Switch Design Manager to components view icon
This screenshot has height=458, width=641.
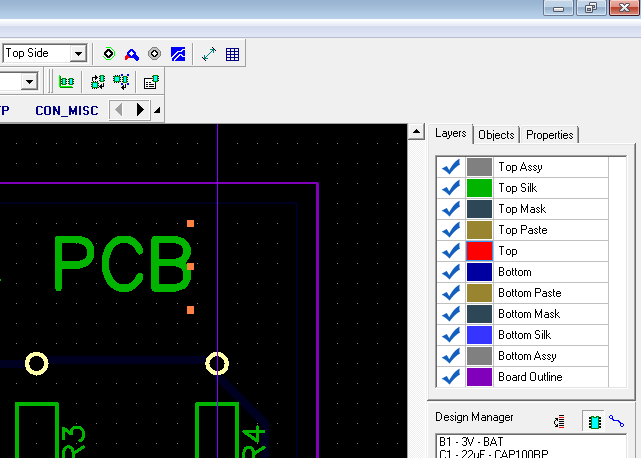[594, 421]
